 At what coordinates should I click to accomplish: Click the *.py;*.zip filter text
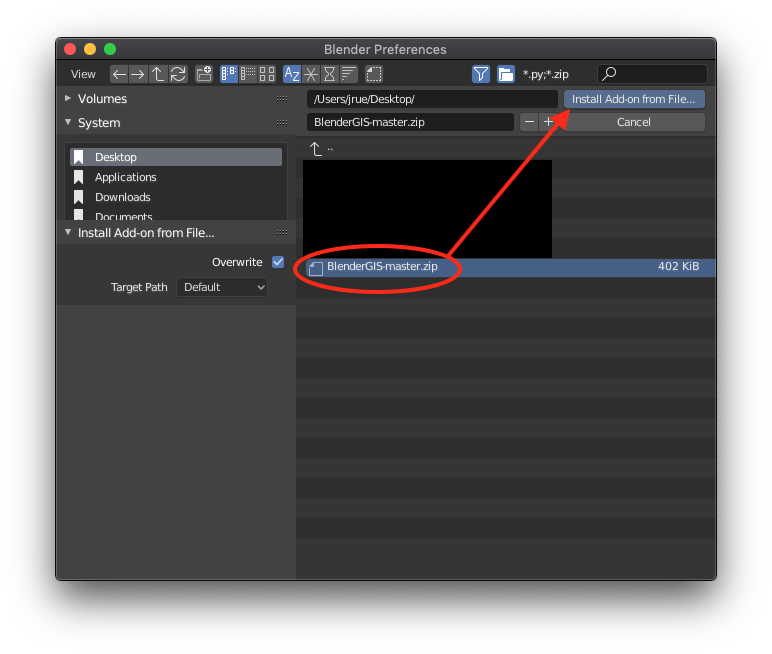546,74
